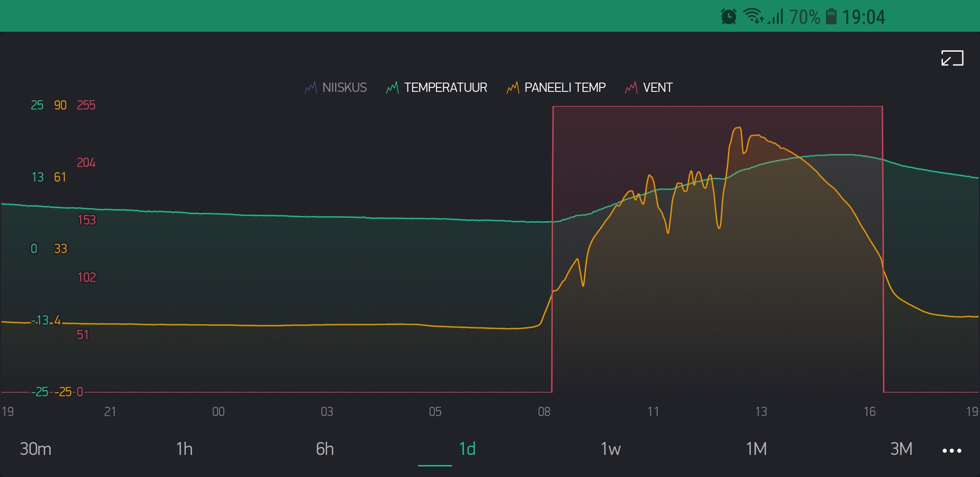Tap the battery status icon
Image resolution: width=980 pixels, height=477 pixels.
point(831,17)
